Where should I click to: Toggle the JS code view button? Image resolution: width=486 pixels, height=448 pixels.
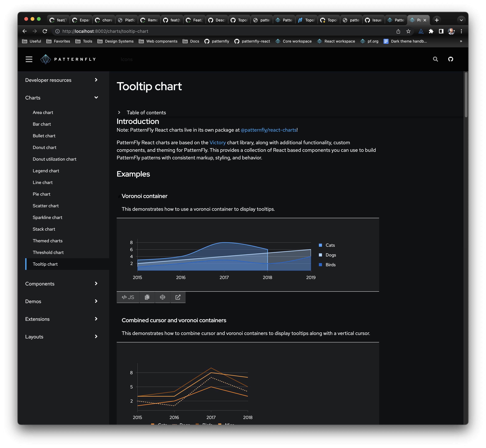pos(128,297)
